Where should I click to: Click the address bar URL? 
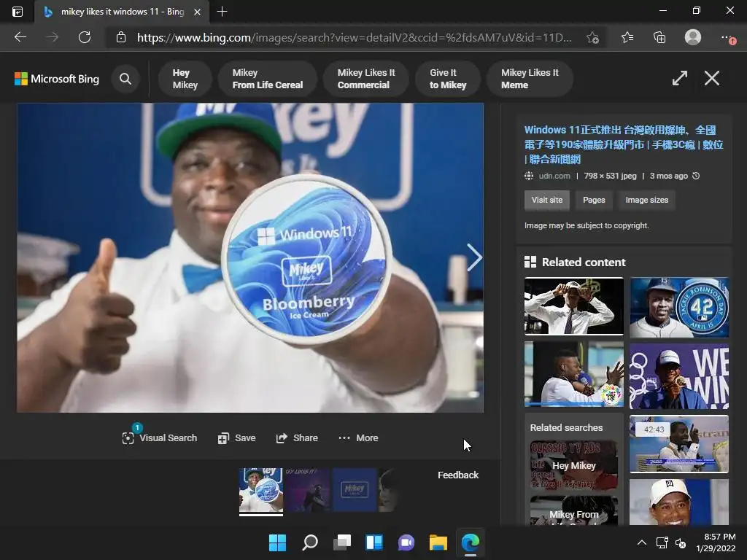[x=354, y=37]
